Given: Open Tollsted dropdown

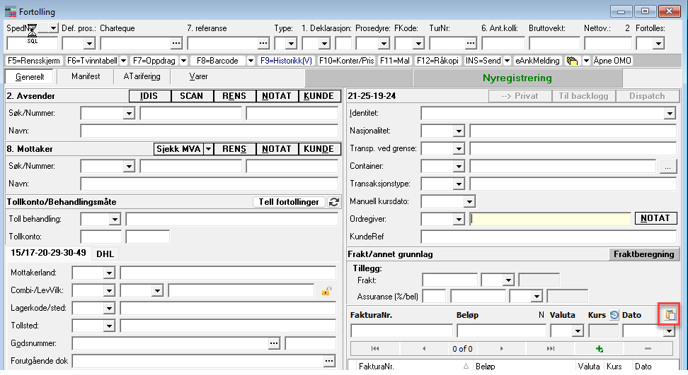Looking at the screenshot, I should tap(109, 326).
